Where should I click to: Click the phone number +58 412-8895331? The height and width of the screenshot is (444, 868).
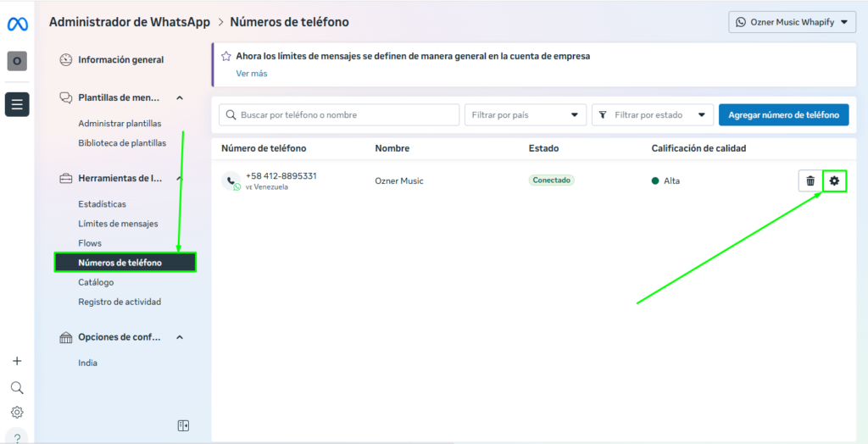click(281, 176)
